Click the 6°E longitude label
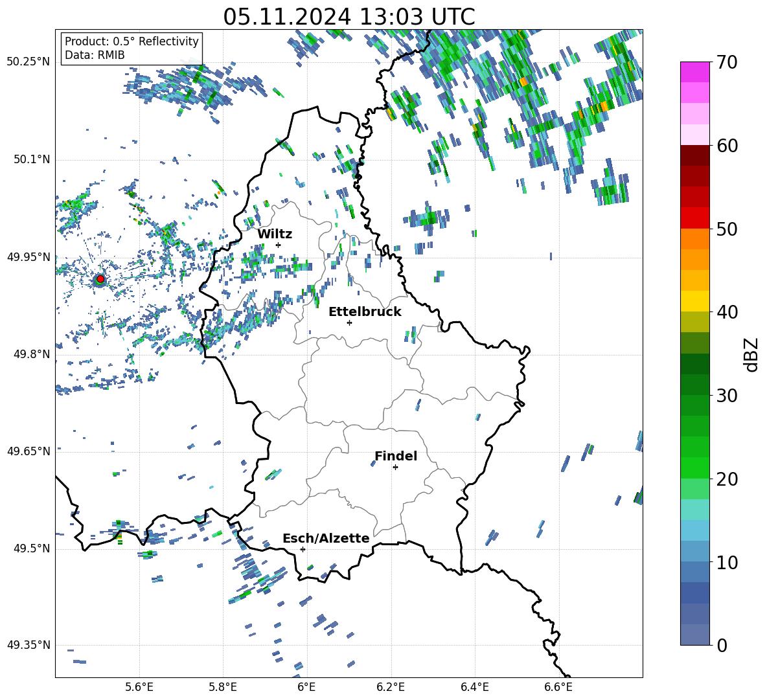This screenshot has width=767, height=700. (x=306, y=687)
